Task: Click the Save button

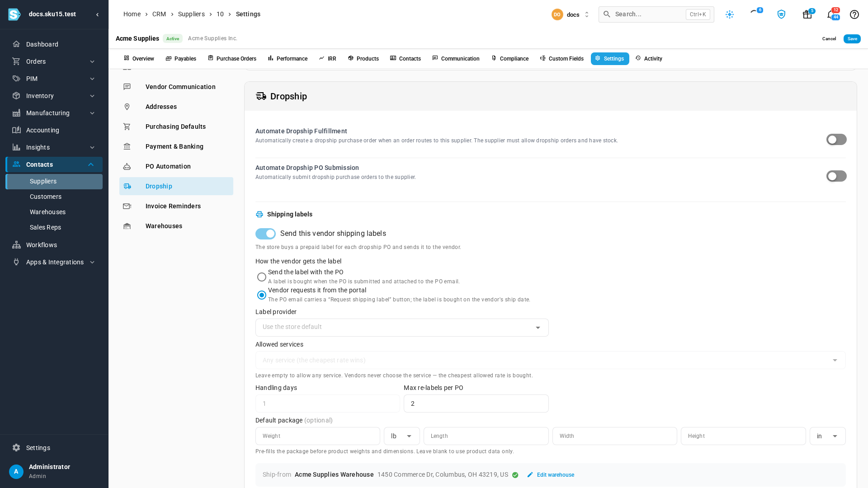Action: (x=852, y=39)
